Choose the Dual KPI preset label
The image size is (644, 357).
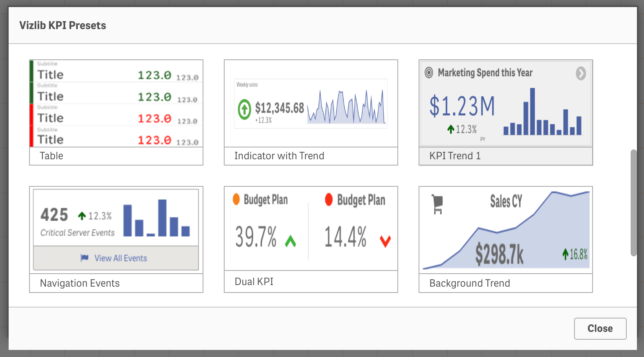point(254,282)
